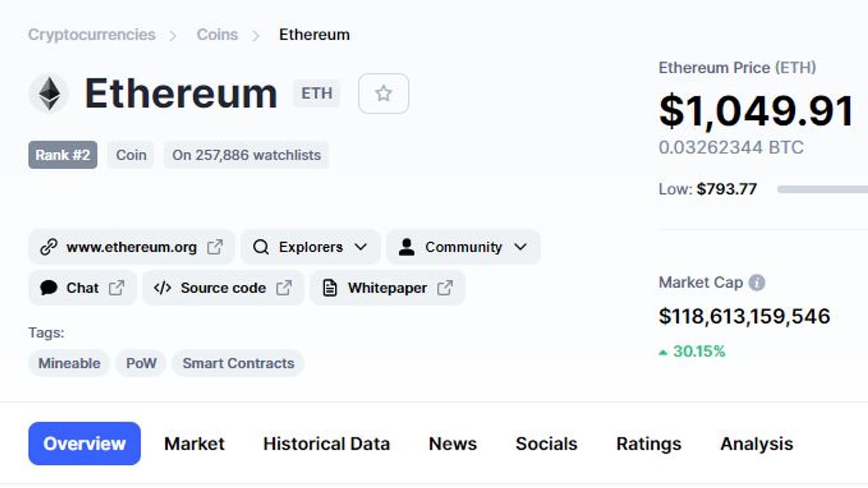Click the Whitepaper document icon
Screen dimensions: 868x488
click(x=330, y=288)
